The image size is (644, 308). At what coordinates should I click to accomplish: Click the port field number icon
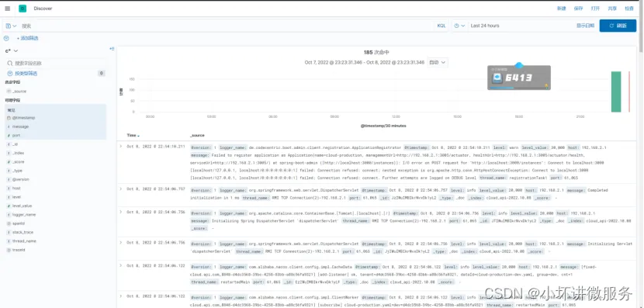pyautogui.click(x=9, y=136)
